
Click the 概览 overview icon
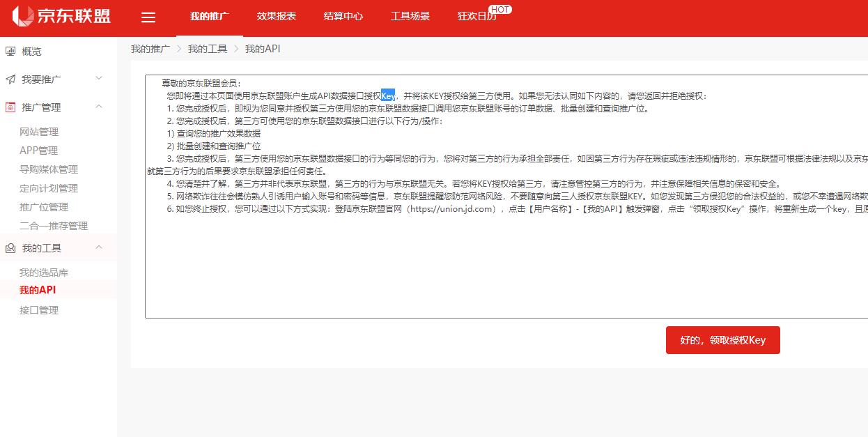point(10,51)
